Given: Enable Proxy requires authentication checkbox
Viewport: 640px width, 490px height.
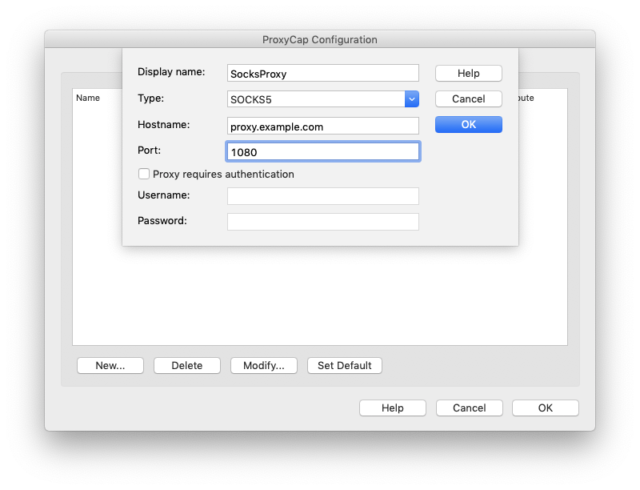Looking at the screenshot, I should (144, 174).
